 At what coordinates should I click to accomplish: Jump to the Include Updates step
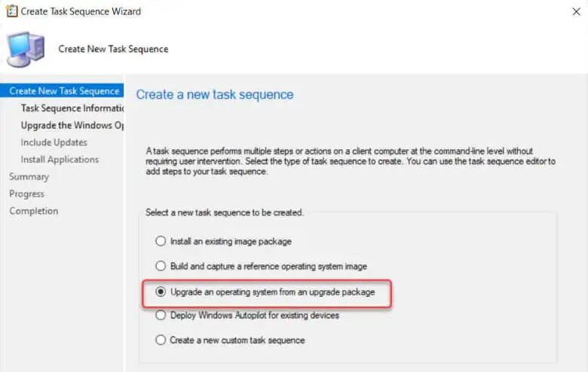(x=54, y=142)
